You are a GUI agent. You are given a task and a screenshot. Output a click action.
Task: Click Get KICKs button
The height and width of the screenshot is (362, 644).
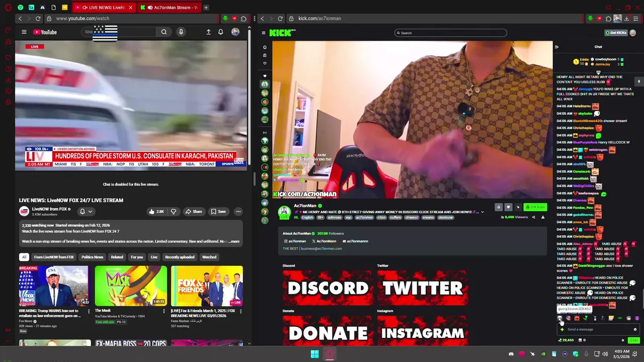tap(616, 33)
